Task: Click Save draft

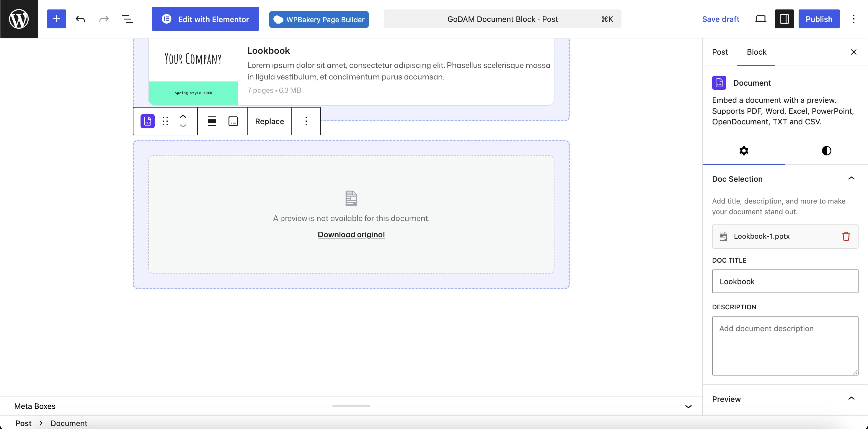Action: (721, 19)
